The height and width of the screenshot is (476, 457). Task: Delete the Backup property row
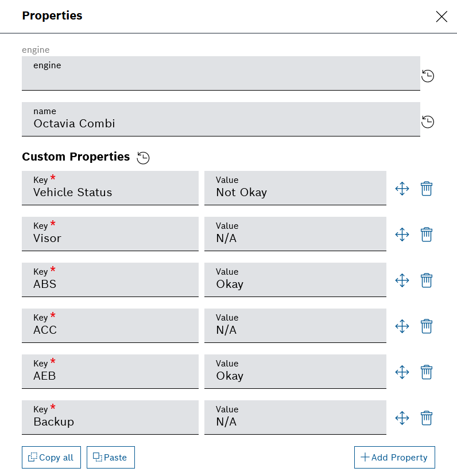click(x=426, y=418)
